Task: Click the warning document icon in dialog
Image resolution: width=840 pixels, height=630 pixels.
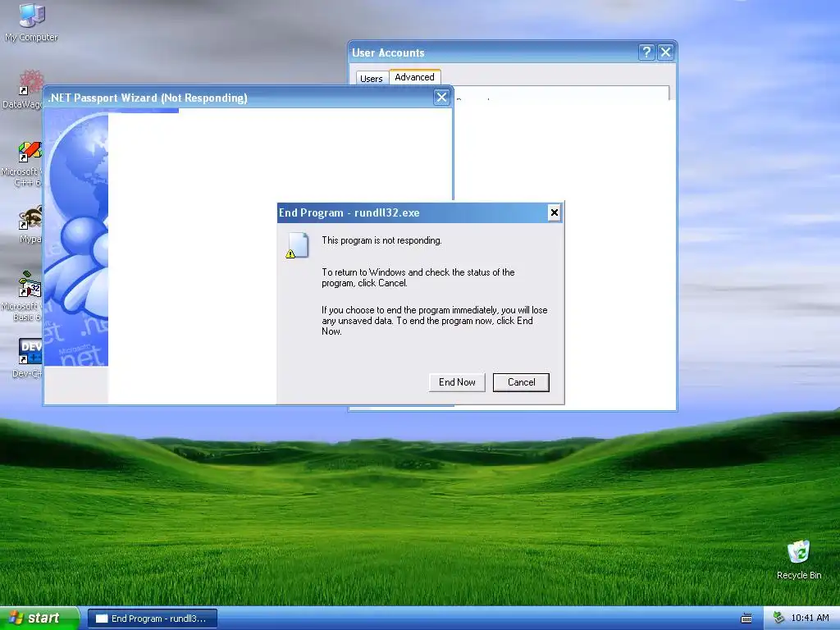Action: [297, 245]
